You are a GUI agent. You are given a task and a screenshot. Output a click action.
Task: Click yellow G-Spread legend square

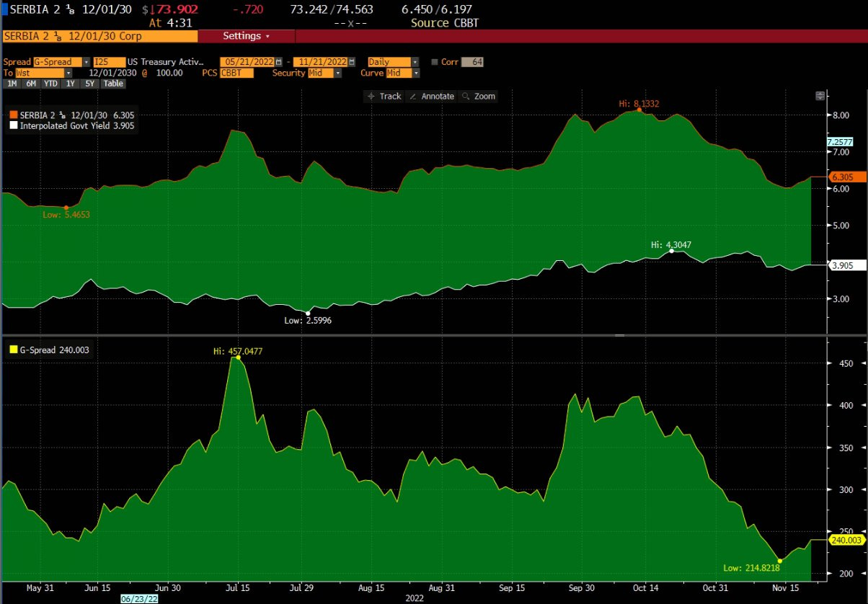13,350
